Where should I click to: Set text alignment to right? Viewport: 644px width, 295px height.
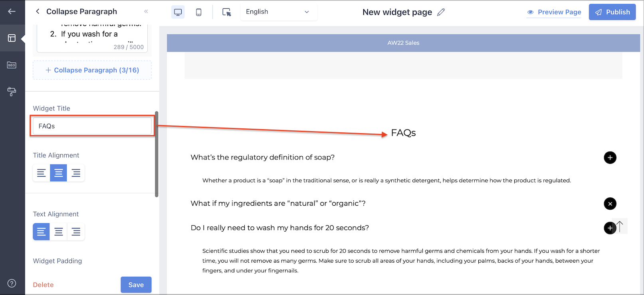pos(76,232)
